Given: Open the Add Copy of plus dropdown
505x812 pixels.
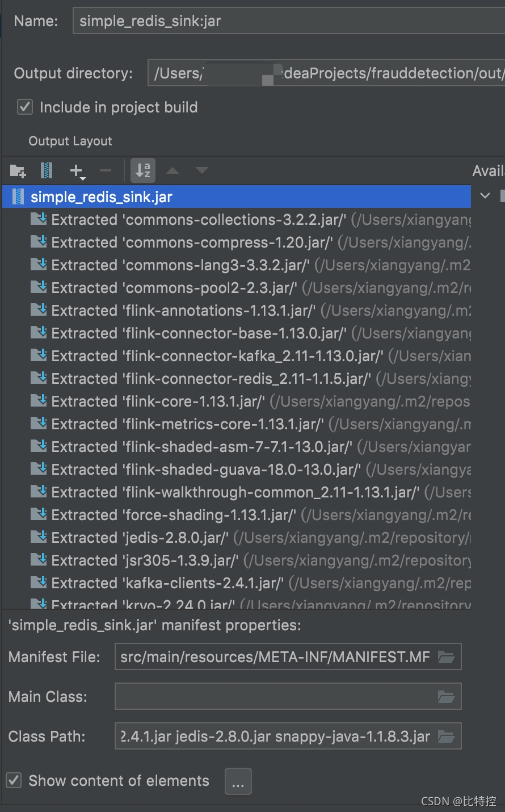Looking at the screenshot, I should (77, 171).
